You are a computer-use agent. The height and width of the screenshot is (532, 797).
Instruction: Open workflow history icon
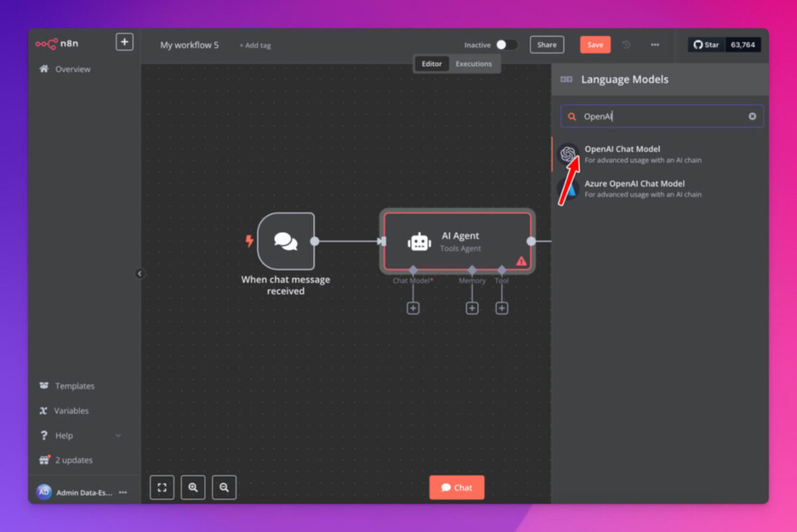(x=626, y=45)
